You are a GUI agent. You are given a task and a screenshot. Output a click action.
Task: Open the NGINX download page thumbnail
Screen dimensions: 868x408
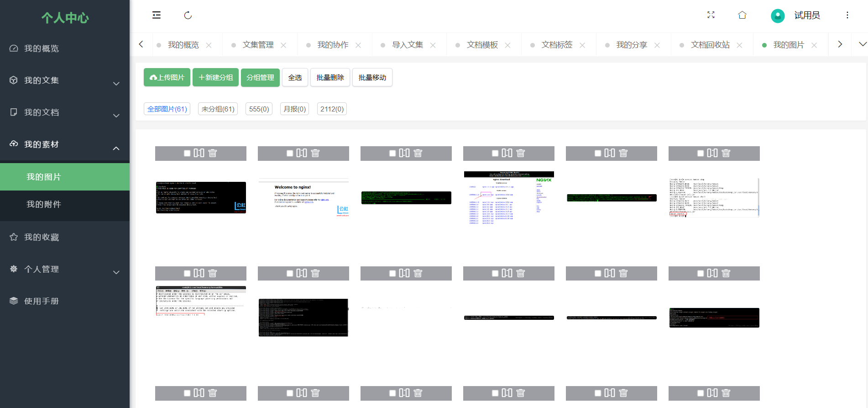(x=509, y=197)
